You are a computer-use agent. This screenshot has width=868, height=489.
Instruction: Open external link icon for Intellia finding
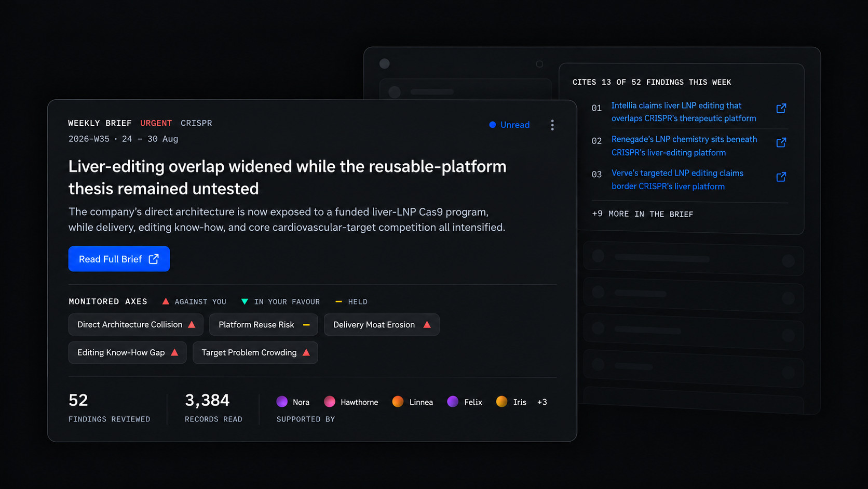pos(781,109)
